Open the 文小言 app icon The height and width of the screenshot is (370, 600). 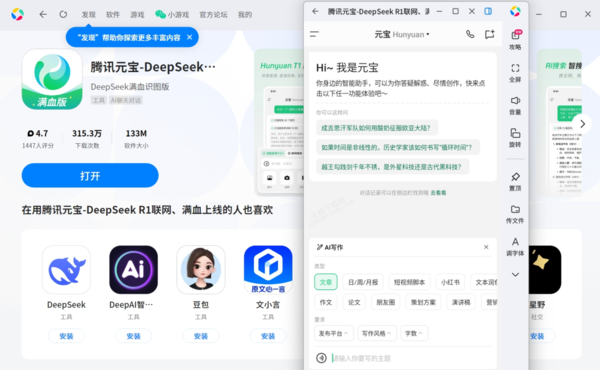pos(268,270)
